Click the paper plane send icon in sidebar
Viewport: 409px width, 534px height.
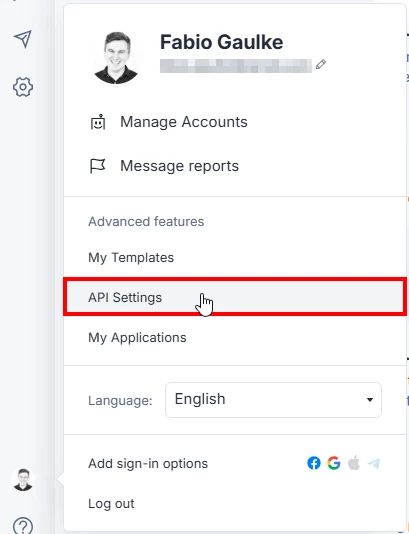[x=23, y=38]
